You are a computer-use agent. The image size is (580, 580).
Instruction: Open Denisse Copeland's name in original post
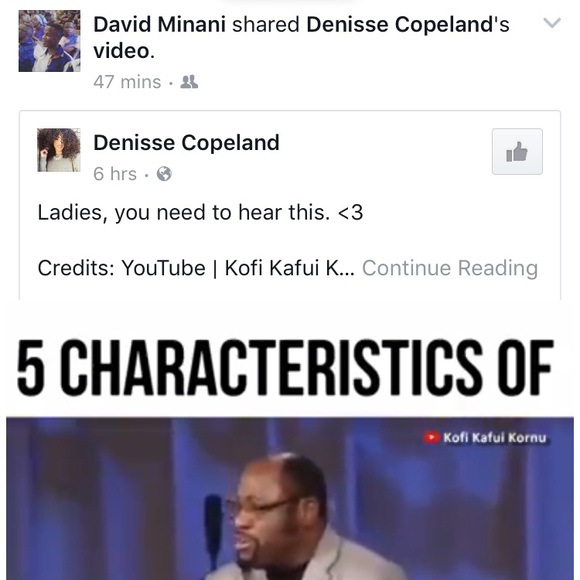(x=186, y=142)
